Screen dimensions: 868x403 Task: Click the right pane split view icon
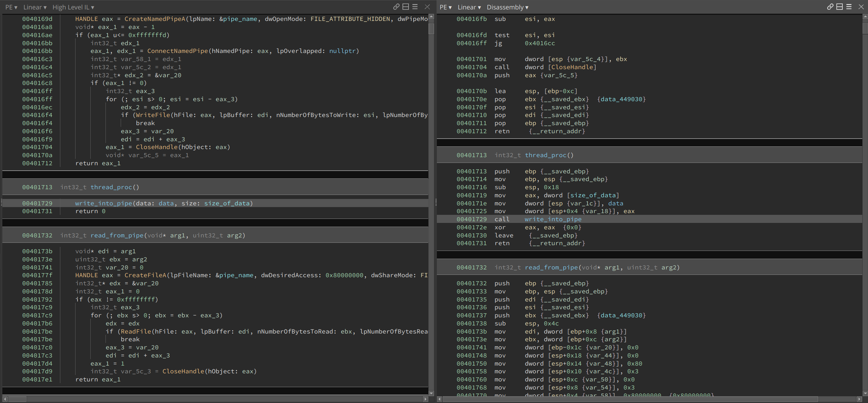[x=840, y=7]
